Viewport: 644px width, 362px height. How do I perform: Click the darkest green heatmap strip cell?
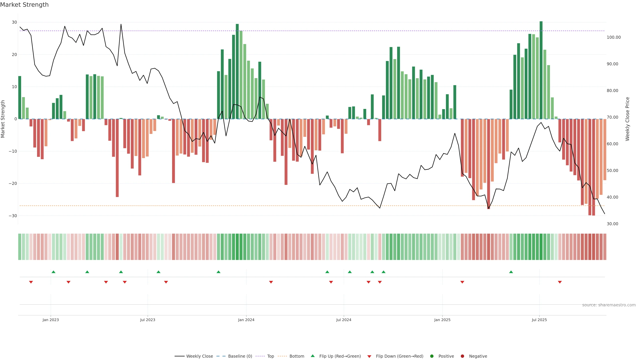point(541,247)
